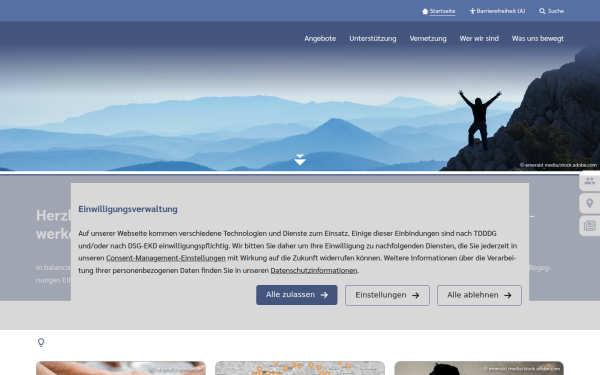The width and height of the screenshot is (600, 375).
Task: Open the hands photo thumbnail card
Action: [x=121, y=368]
